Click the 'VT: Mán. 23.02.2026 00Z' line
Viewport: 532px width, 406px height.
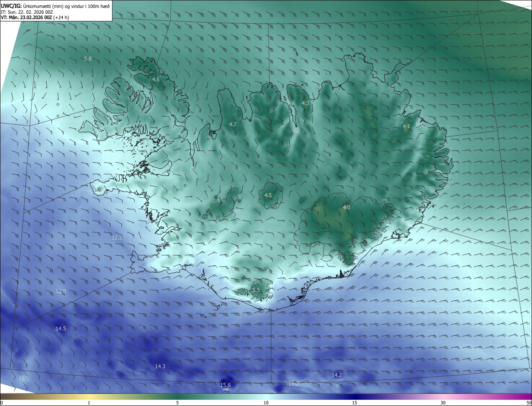tap(26, 17)
